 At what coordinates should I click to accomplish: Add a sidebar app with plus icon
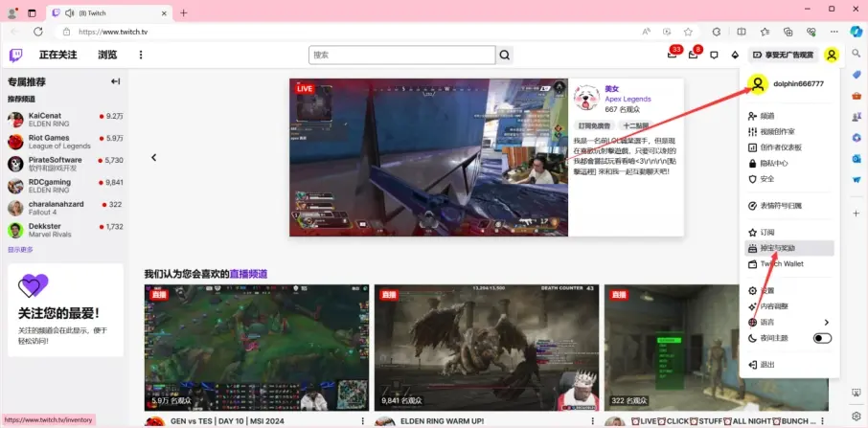point(857,214)
